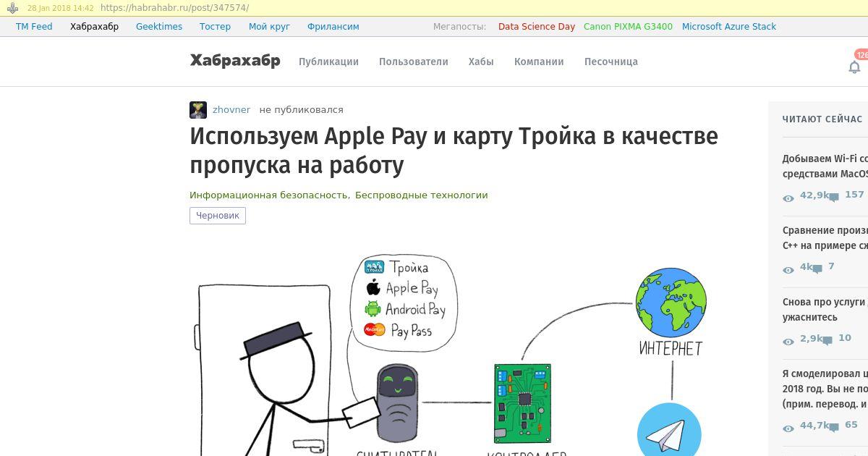
Task: Click the views eye icon beside 42,9k
Action: click(x=788, y=198)
